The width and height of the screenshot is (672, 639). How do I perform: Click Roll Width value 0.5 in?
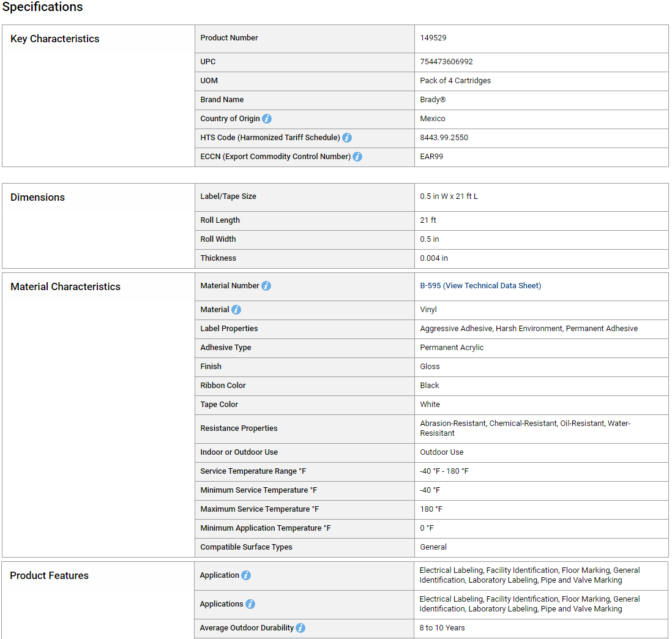click(x=430, y=239)
